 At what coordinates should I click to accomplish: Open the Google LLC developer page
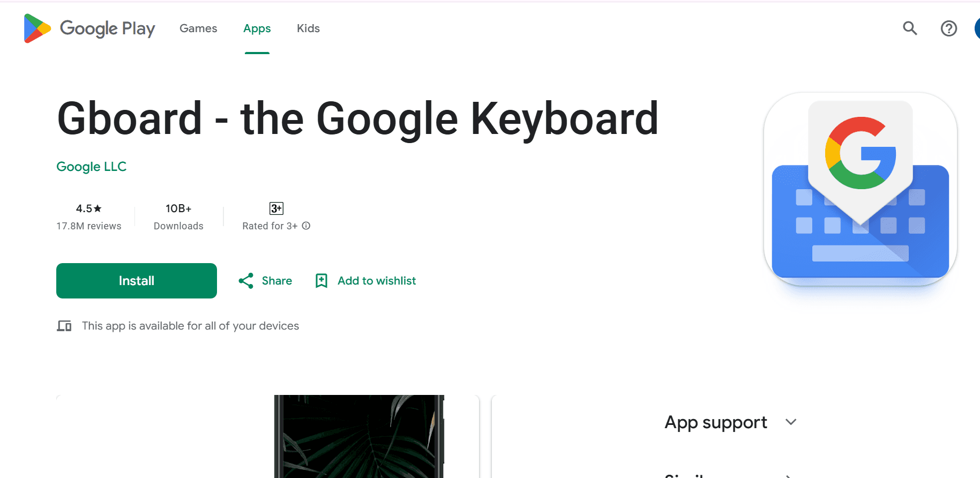[91, 167]
